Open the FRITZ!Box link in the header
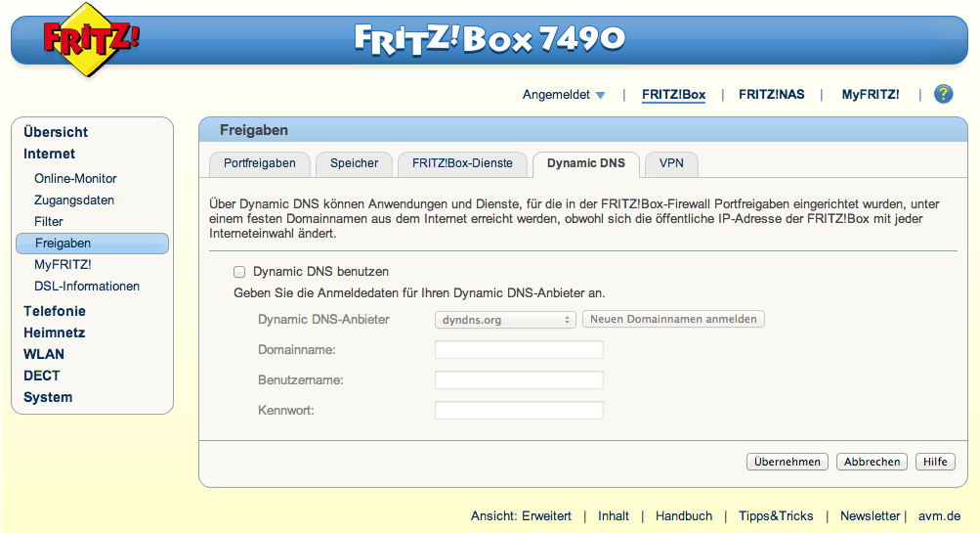 click(x=674, y=95)
